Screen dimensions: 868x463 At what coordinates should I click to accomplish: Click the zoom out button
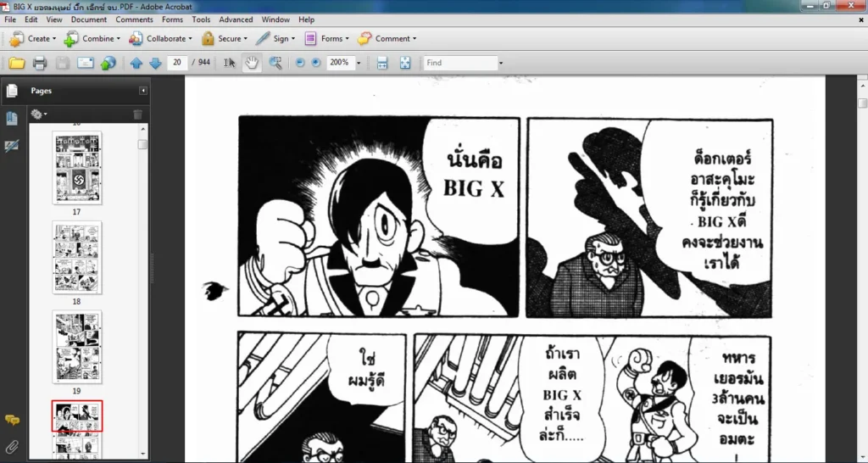click(x=300, y=63)
